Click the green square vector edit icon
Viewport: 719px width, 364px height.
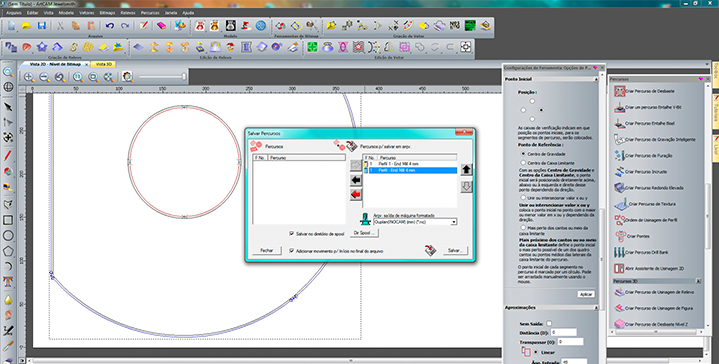click(x=312, y=47)
